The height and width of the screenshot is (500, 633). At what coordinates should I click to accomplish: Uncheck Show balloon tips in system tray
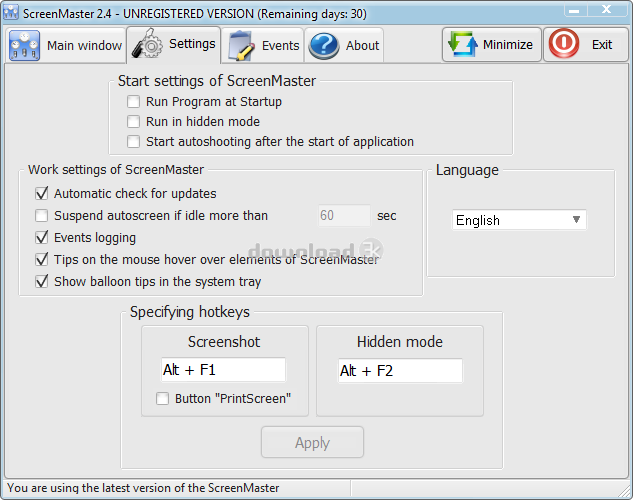point(42,281)
